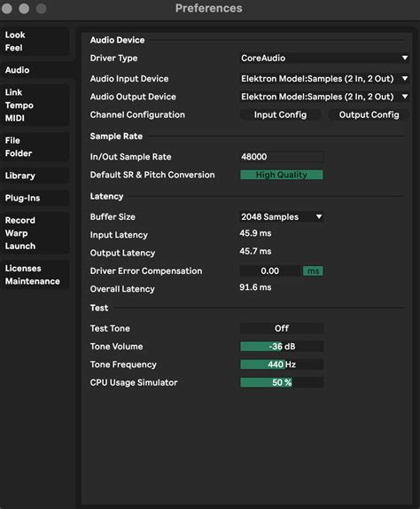420x509 pixels.
Task: Switch to the File Folder tab
Action: click(x=35, y=146)
